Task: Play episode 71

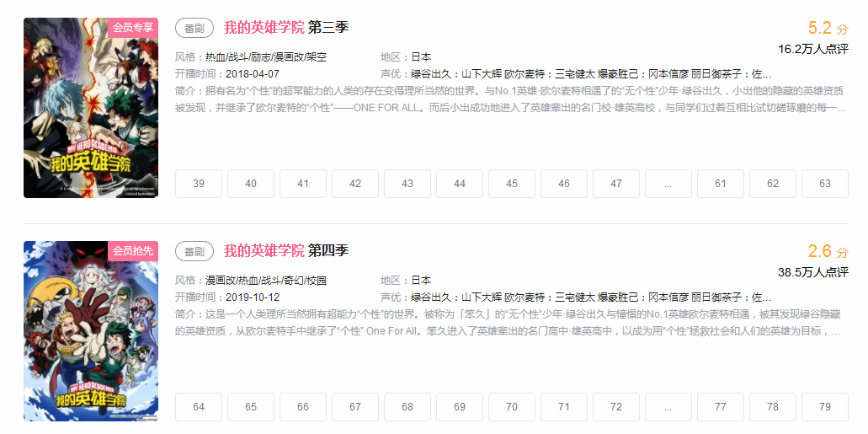Action: (564, 407)
